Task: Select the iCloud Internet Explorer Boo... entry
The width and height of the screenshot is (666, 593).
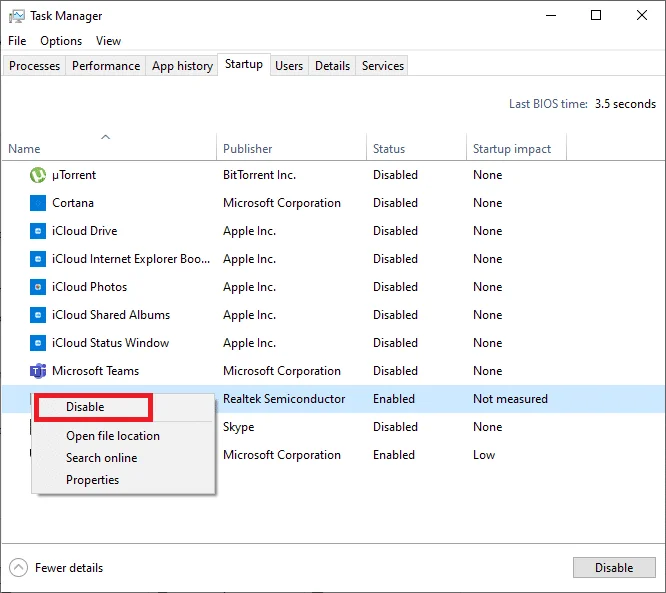Action: (131, 259)
